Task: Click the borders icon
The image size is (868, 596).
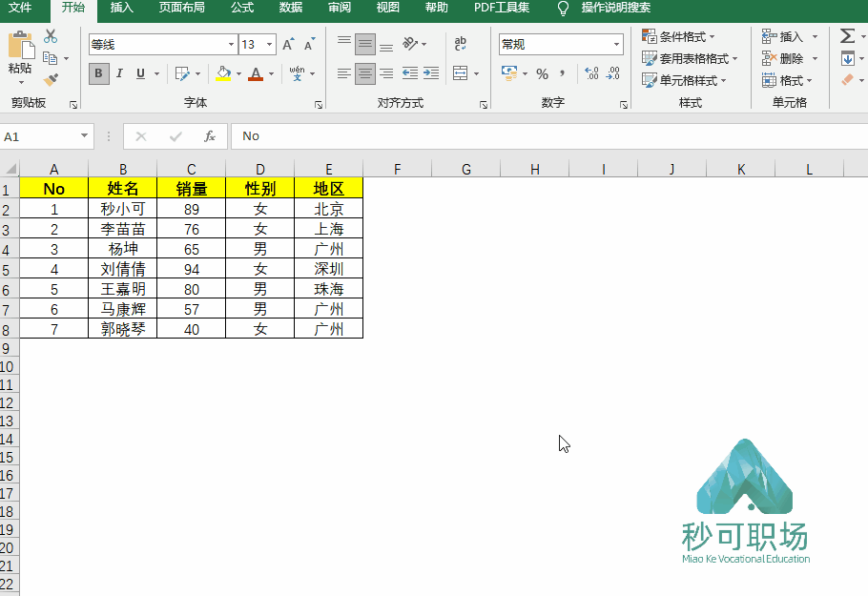Action: tap(182, 73)
